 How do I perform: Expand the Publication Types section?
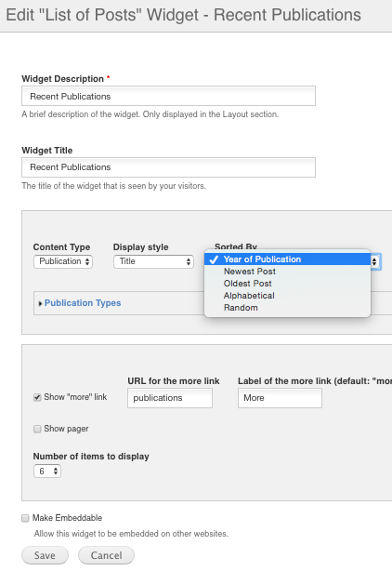83,303
